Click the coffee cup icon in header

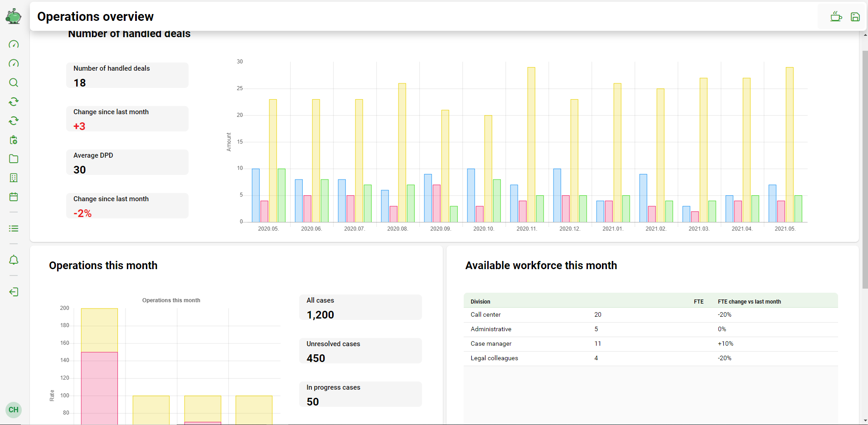(836, 16)
